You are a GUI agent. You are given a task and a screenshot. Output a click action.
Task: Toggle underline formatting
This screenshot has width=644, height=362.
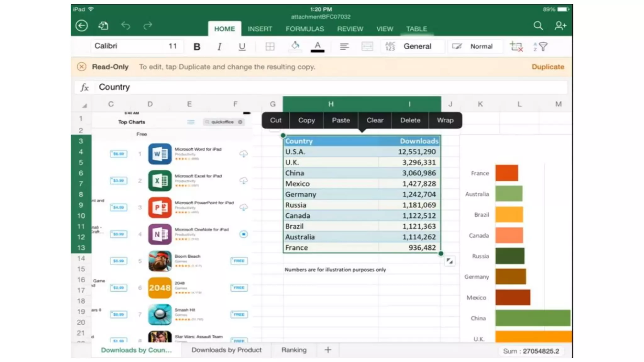coord(241,47)
